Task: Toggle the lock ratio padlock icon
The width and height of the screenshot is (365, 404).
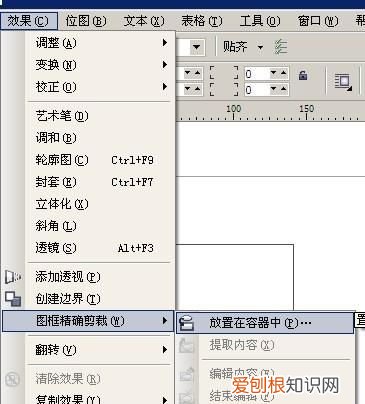Action: pyautogui.click(x=303, y=75)
